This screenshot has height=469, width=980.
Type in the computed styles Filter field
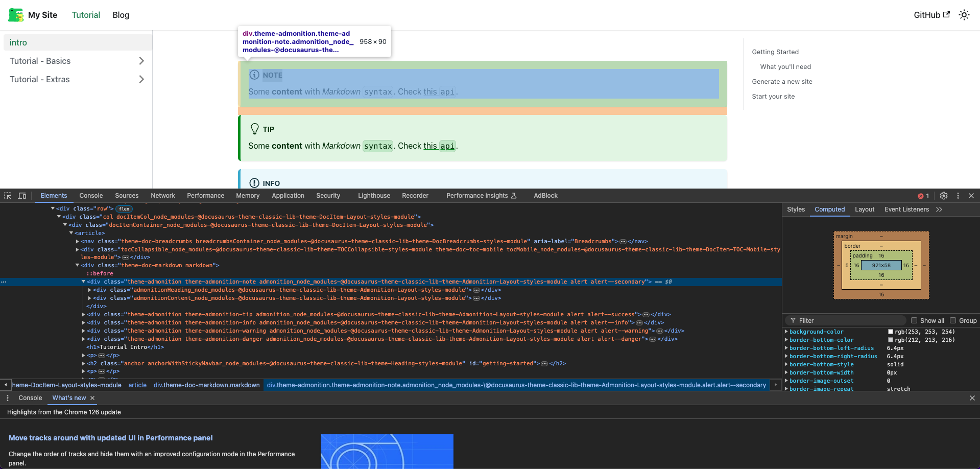(x=848, y=320)
